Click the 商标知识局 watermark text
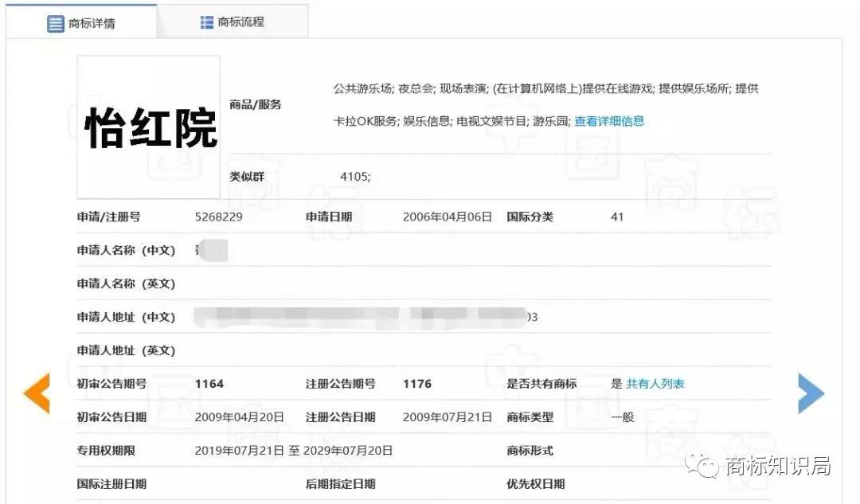The image size is (860, 504). tap(777, 466)
